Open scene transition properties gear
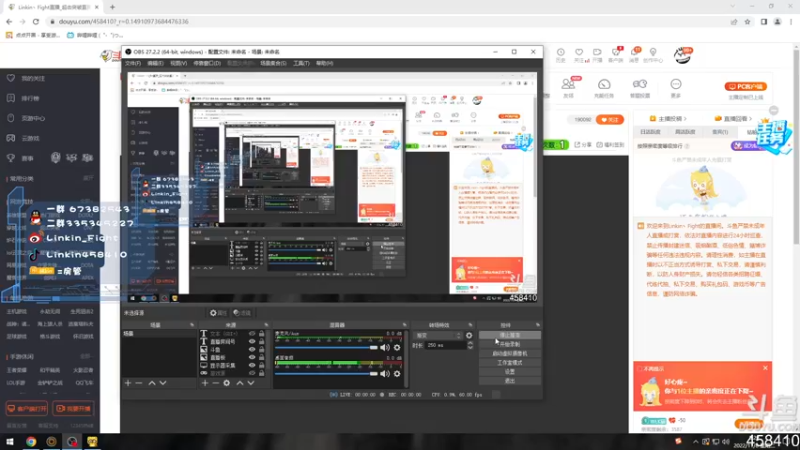 click(469, 335)
